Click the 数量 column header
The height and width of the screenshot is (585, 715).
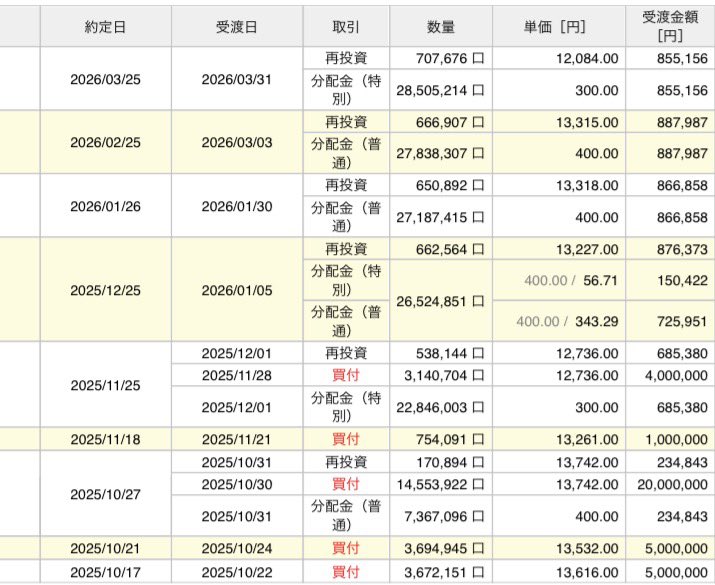tap(441, 27)
